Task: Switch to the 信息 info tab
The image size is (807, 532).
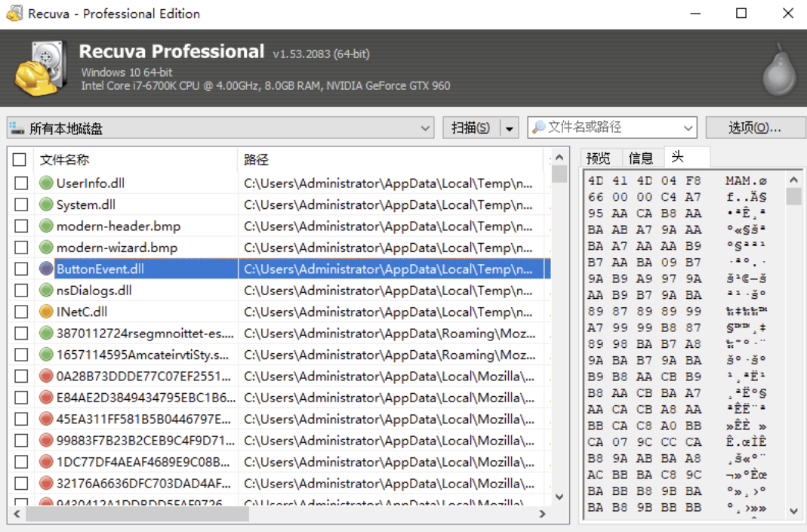Action: coord(641,158)
